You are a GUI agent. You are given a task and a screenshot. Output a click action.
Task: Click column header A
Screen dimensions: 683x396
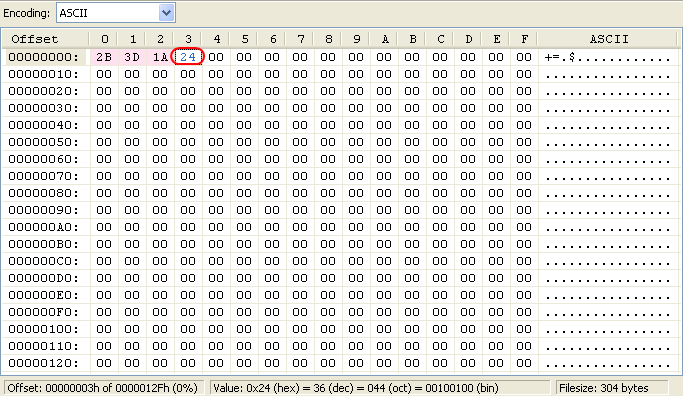coord(384,39)
